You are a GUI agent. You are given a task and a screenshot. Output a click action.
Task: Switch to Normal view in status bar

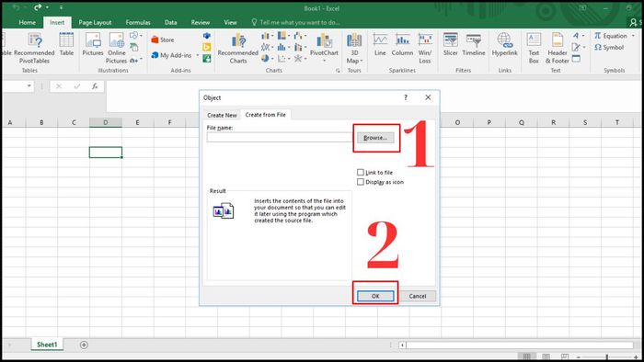527,356
